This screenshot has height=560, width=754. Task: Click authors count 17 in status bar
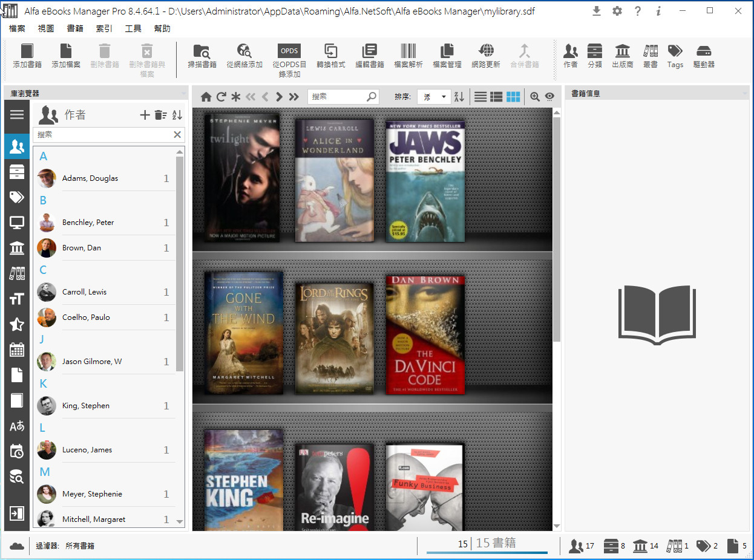coord(582,545)
